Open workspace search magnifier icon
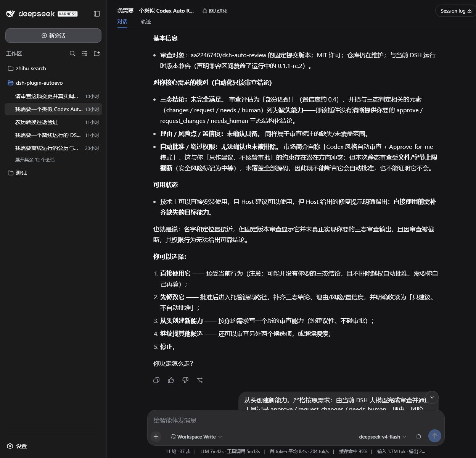 [x=72, y=53]
